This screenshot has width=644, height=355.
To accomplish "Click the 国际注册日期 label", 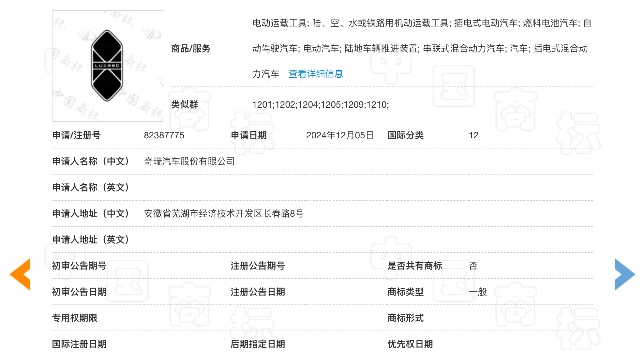I will [x=79, y=344].
